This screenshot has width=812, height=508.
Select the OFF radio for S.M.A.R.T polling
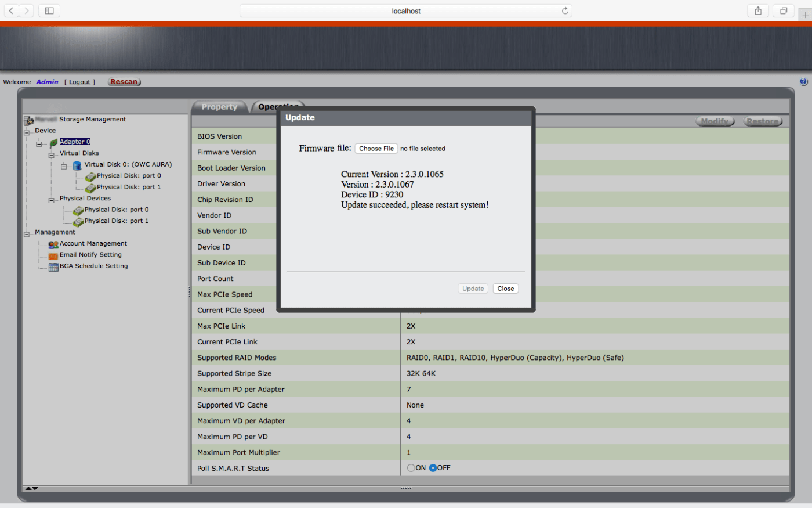(x=433, y=468)
